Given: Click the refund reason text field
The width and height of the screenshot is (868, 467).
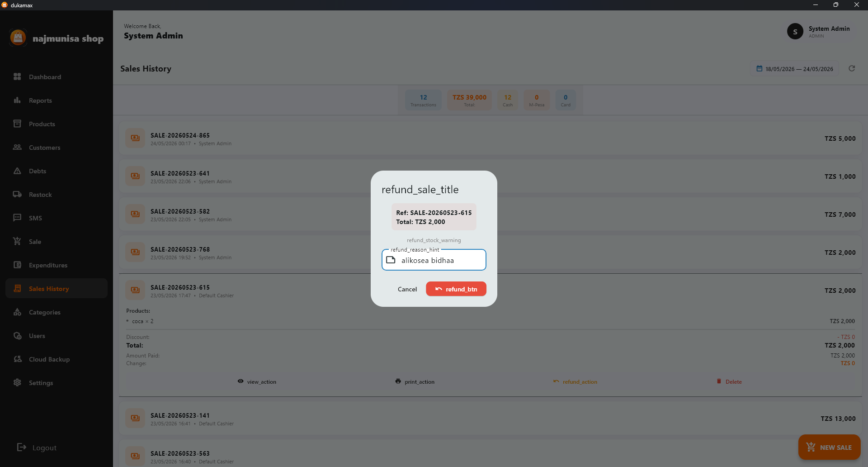Looking at the screenshot, I should point(434,260).
